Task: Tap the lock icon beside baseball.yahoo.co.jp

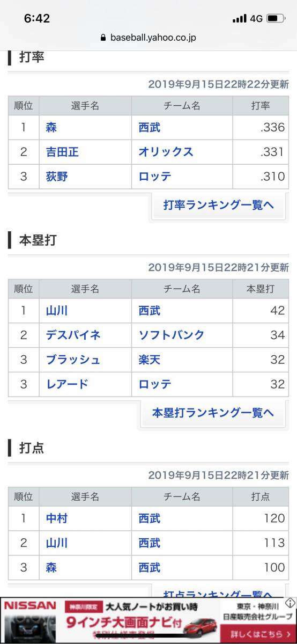Action: (103, 38)
